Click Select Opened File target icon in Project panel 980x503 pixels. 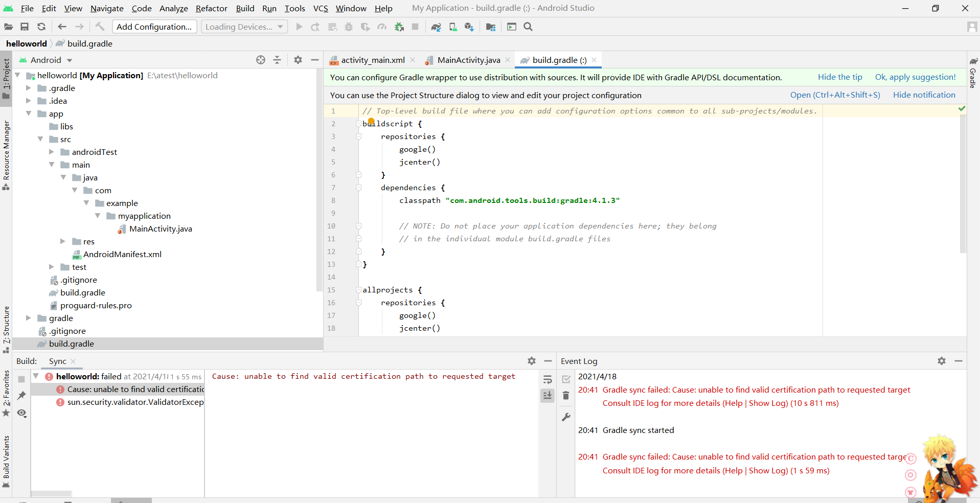(261, 60)
